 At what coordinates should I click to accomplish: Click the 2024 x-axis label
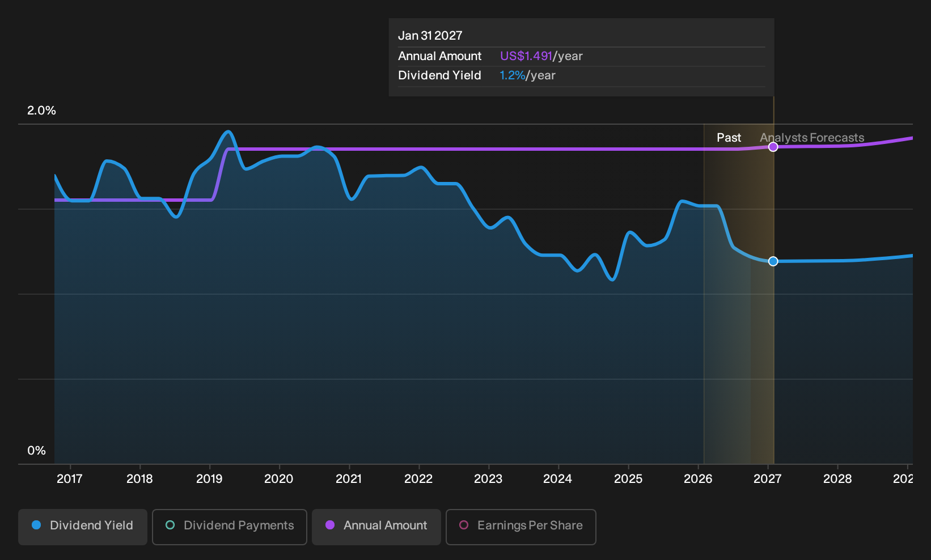click(x=558, y=479)
